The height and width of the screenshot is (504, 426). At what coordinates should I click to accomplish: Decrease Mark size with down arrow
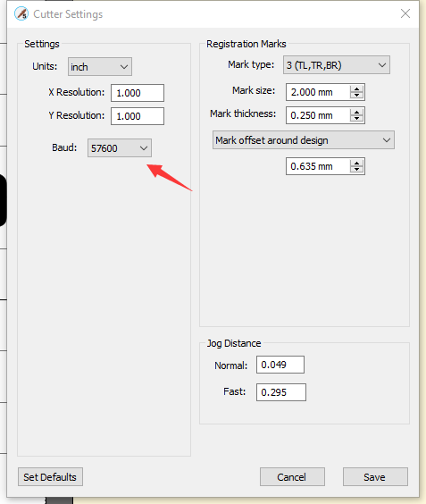click(356, 96)
